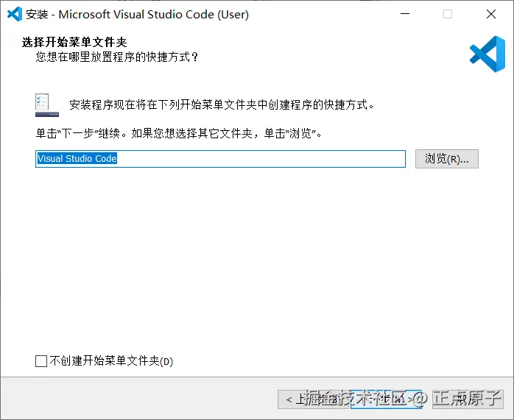Tick the 不创建开始菜单文件夹 checkbox
Screen dimensions: 514x420
(41, 361)
